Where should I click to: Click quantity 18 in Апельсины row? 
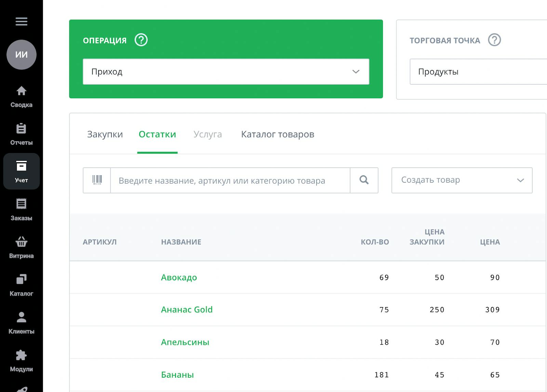(384, 342)
